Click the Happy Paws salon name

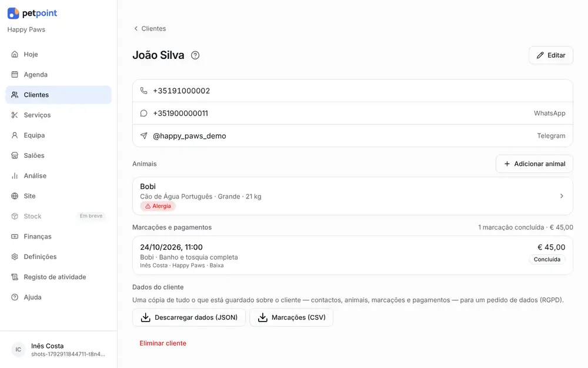pos(26,29)
